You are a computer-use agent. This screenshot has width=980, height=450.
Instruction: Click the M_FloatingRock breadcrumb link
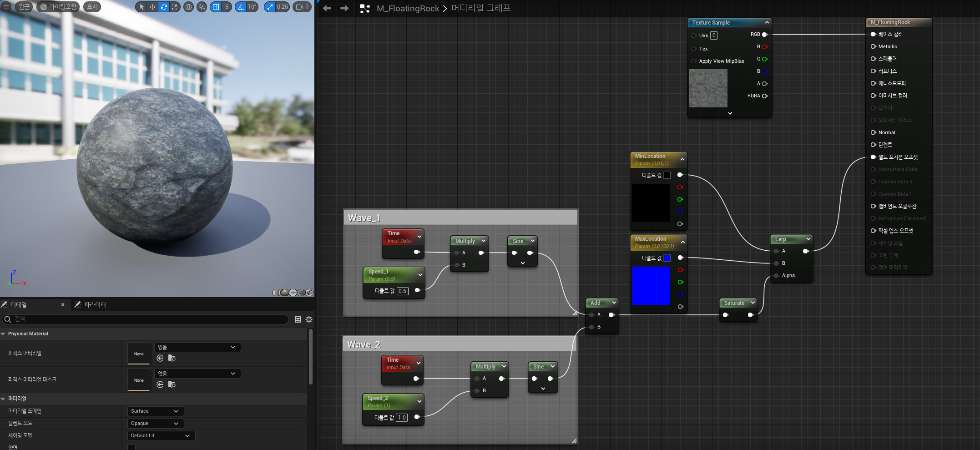tap(408, 8)
